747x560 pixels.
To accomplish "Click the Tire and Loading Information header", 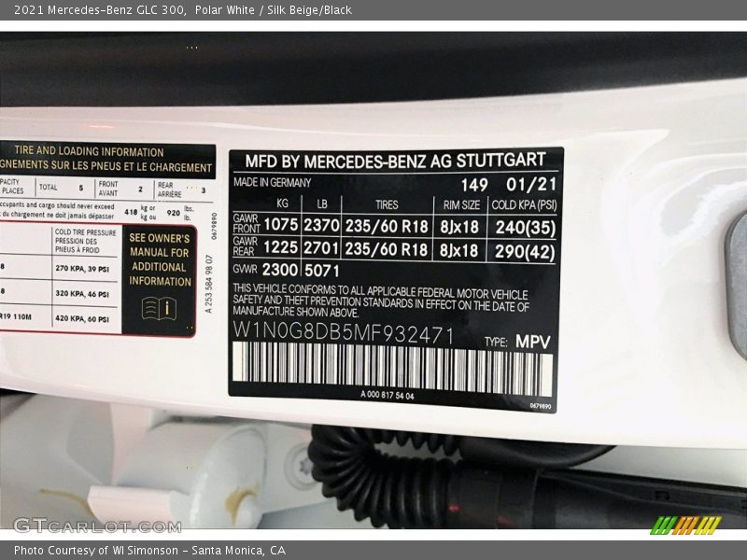I will point(89,151).
